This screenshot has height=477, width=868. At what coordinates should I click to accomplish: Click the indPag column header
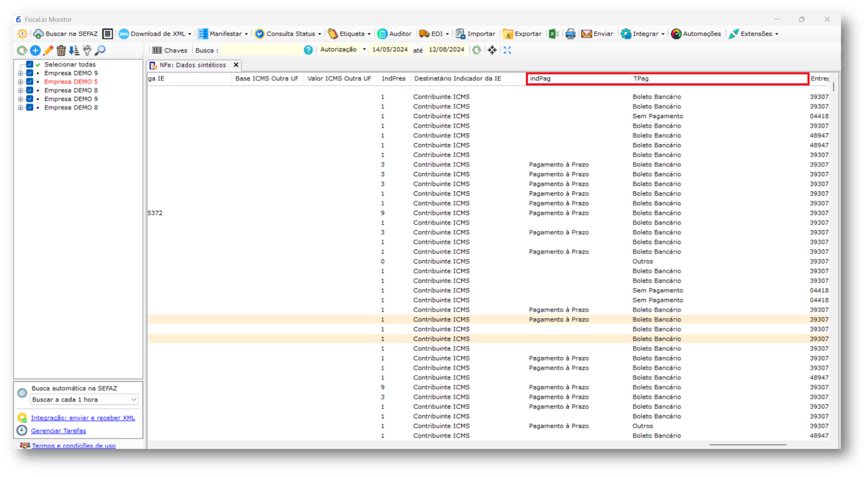[x=578, y=79]
